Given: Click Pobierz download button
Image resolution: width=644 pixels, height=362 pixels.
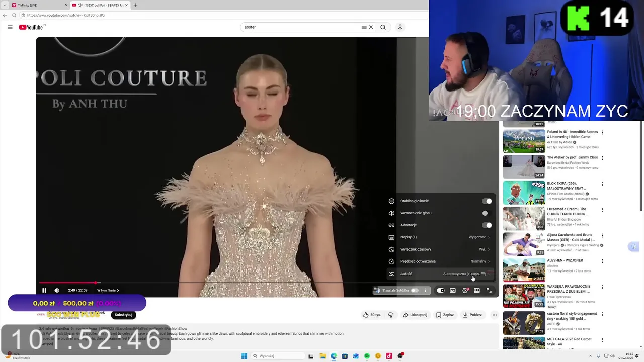Looking at the screenshot, I should pos(473,315).
